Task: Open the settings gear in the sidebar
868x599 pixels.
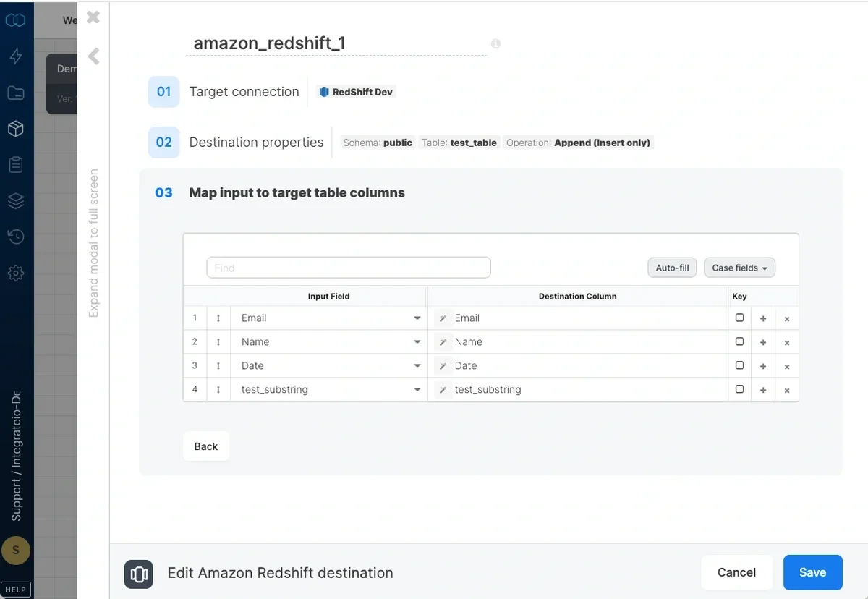Action: click(x=16, y=273)
